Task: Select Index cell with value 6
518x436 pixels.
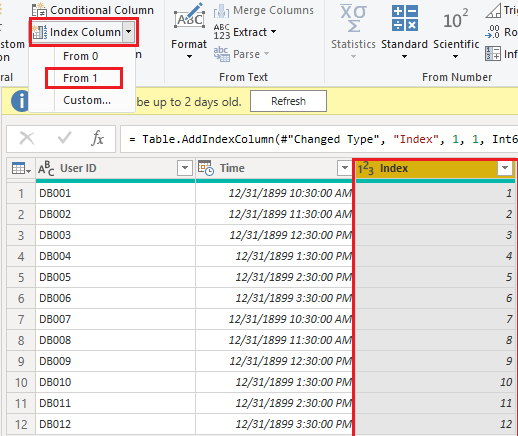Action: pos(435,298)
